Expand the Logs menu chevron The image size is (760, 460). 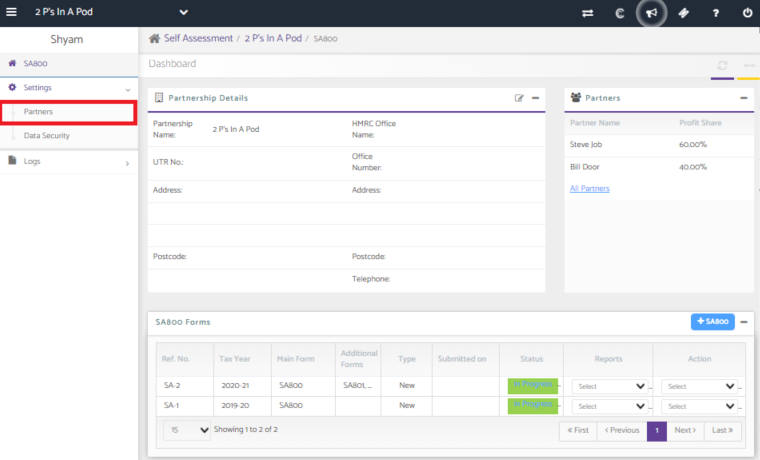[x=127, y=163]
